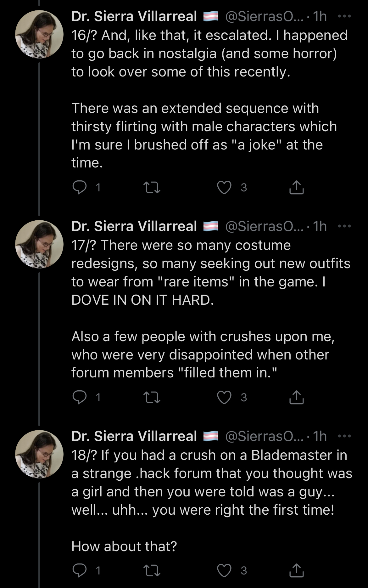Open author name on the 18/? tweet
The width and height of the screenshot is (368, 588).
(134, 436)
